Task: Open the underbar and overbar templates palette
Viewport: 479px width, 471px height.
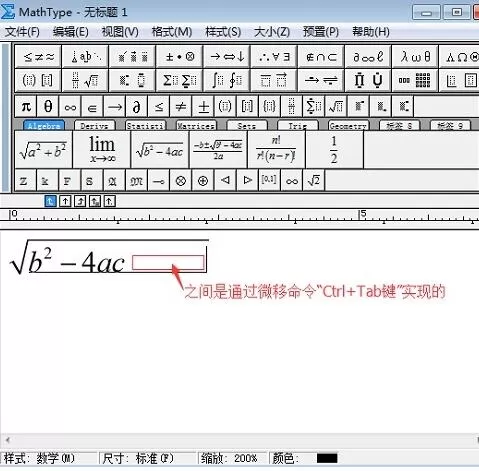Action: click(x=274, y=80)
